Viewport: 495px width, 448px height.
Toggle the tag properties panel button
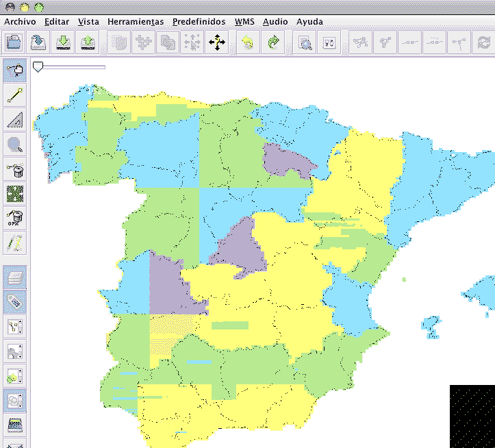(x=15, y=301)
